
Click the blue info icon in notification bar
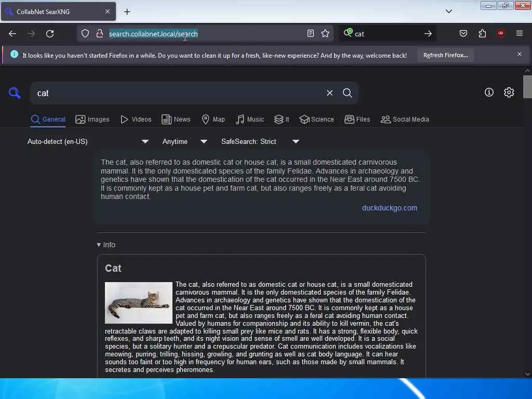14,54
